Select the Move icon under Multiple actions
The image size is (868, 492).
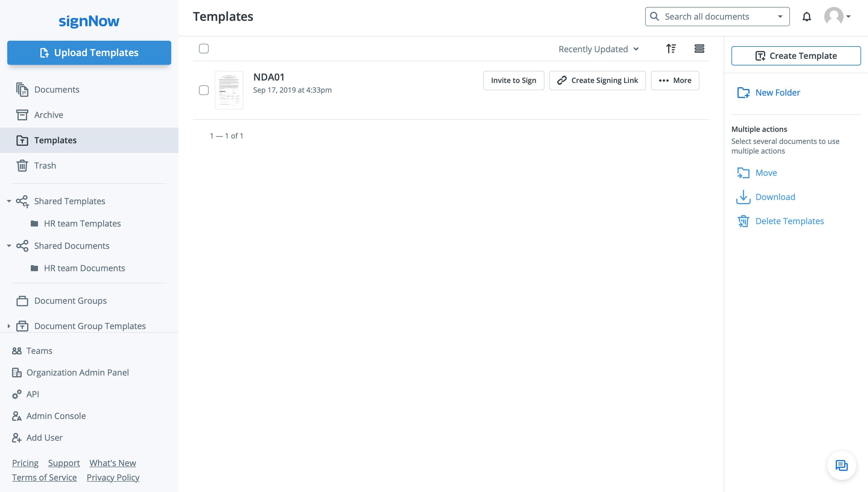tap(743, 172)
